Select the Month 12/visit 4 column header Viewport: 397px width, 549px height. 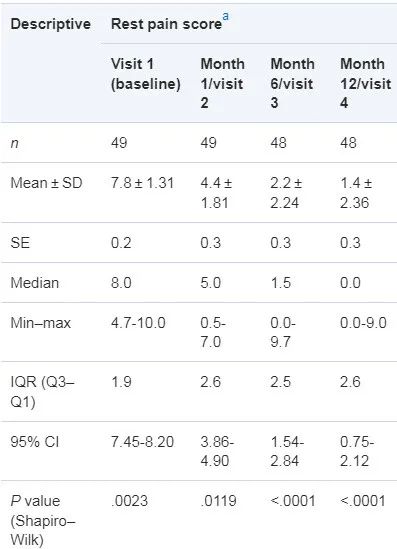tap(365, 83)
